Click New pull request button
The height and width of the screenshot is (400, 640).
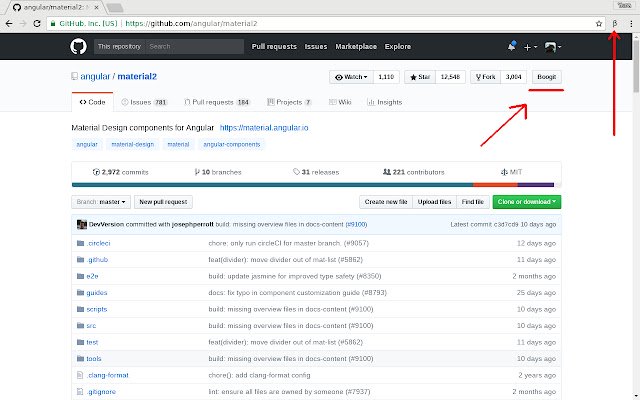[163, 202]
